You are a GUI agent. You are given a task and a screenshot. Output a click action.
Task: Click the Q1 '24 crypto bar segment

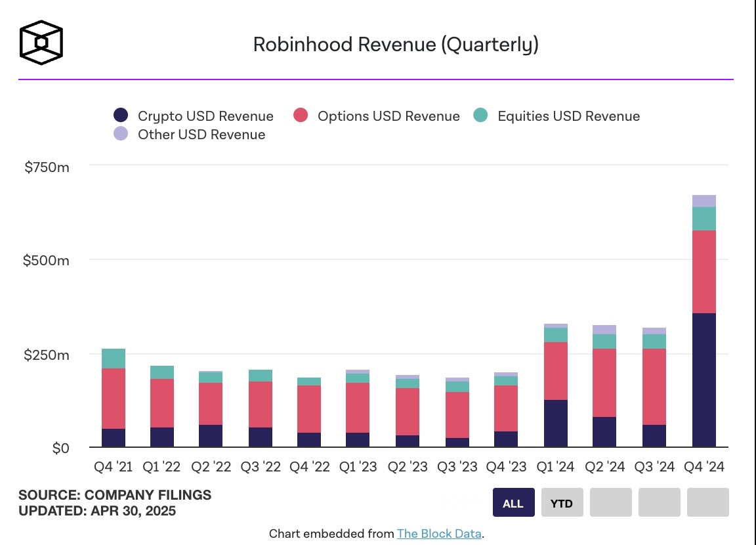pyautogui.click(x=555, y=424)
